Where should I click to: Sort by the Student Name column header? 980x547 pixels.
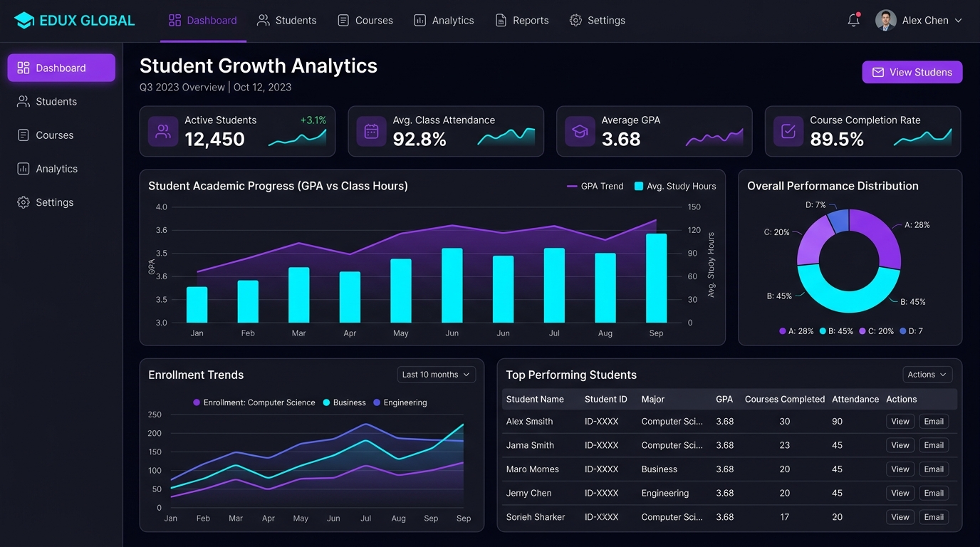coord(535,400)
